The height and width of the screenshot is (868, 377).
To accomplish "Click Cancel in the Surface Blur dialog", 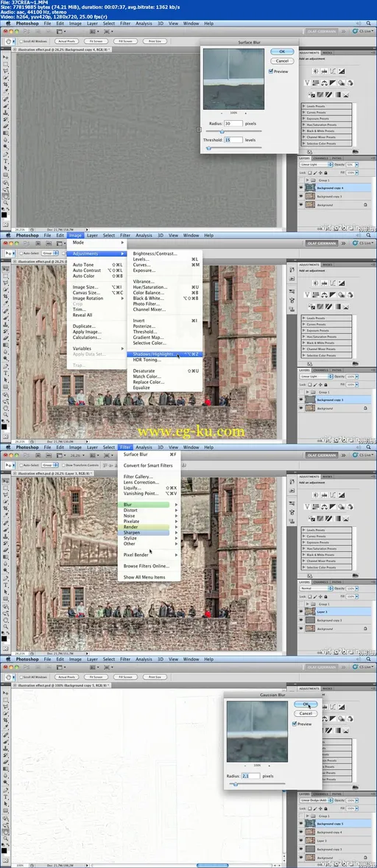I will [x=281, y=61].
